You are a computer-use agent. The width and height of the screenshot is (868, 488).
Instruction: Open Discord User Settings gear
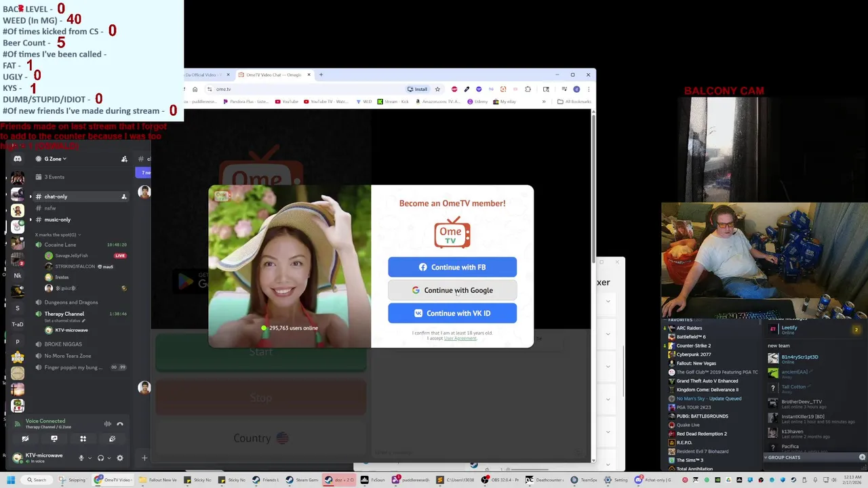point(120,458)
